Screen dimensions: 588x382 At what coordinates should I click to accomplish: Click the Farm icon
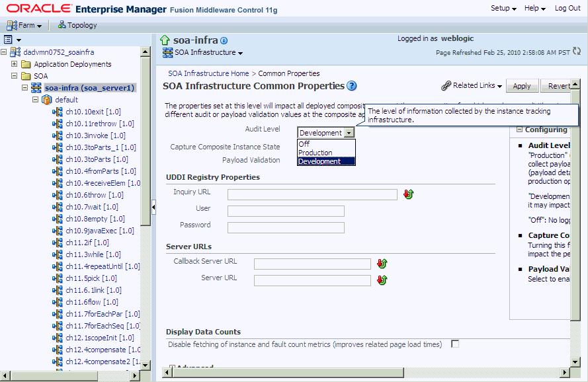click(x=12, y=25)
